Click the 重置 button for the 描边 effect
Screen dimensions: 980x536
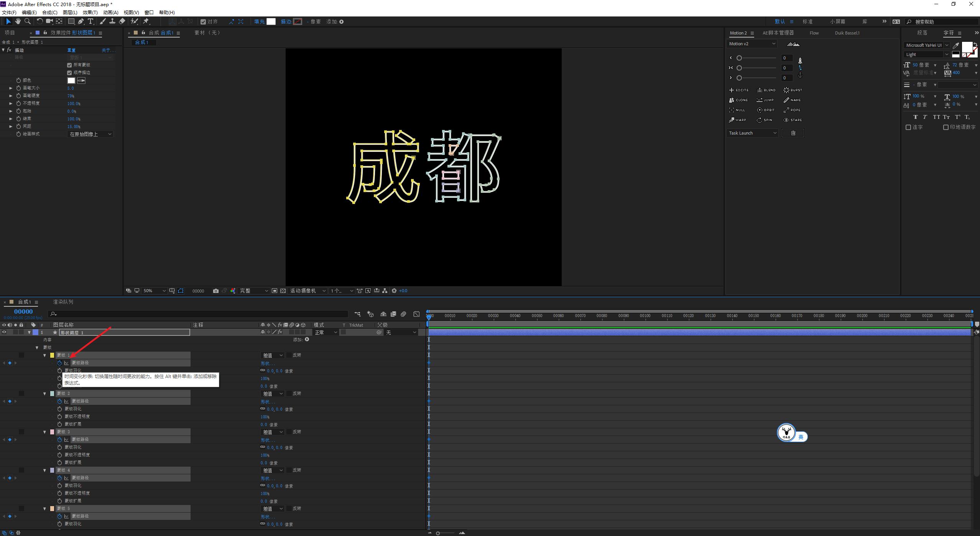(71, 50)
